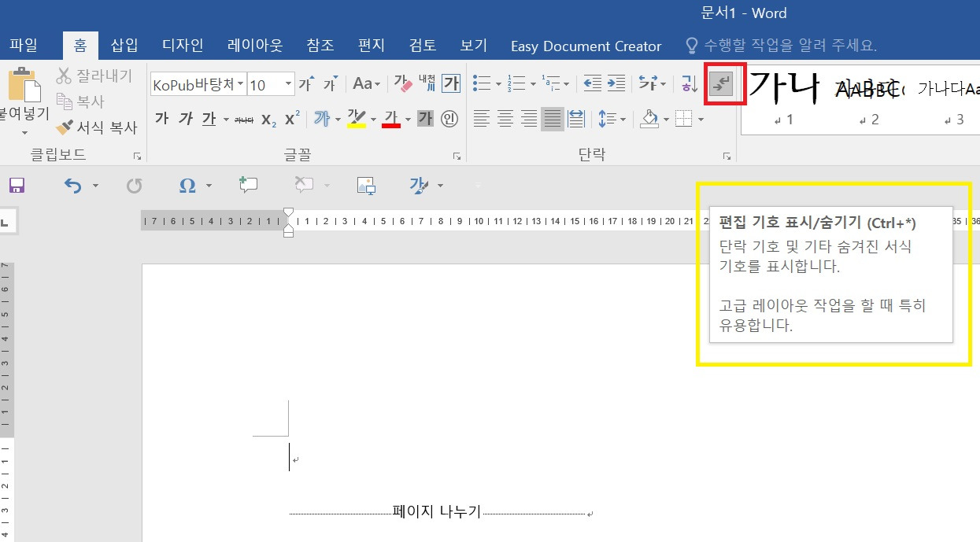Apply Superscript with the x² icon
This screenshot has width=980, height=542.
(290, 118)
